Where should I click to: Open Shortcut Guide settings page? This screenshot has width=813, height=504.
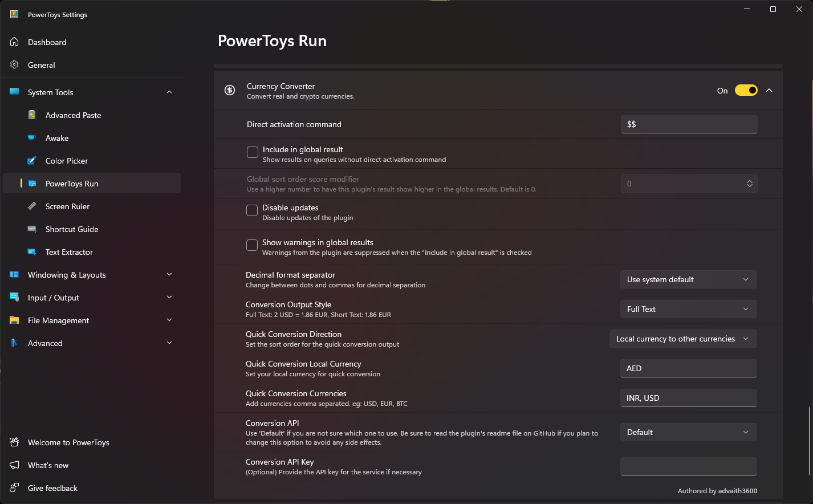pyautogui.click(x=92, y=229)
